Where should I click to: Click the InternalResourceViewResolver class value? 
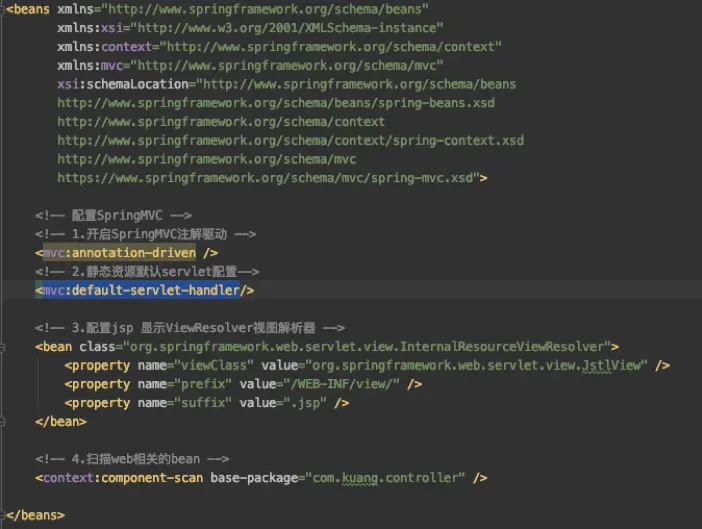click(367, 347)
